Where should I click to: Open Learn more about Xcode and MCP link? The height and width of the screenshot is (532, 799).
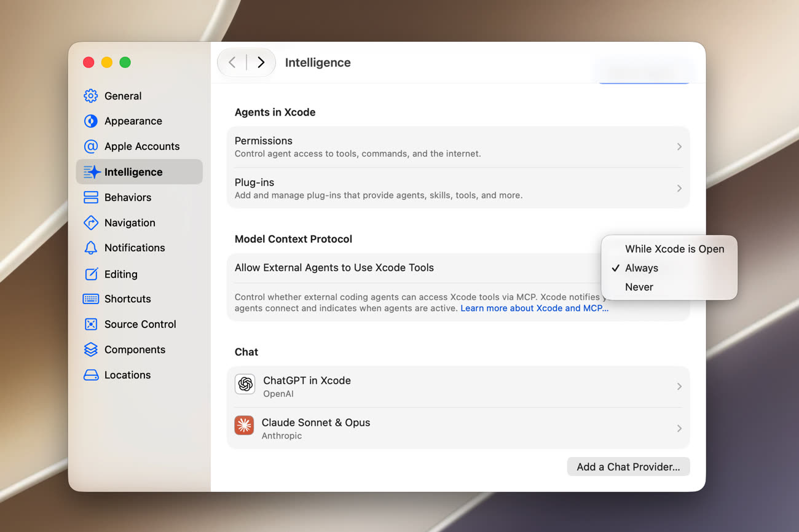point(534,308)
